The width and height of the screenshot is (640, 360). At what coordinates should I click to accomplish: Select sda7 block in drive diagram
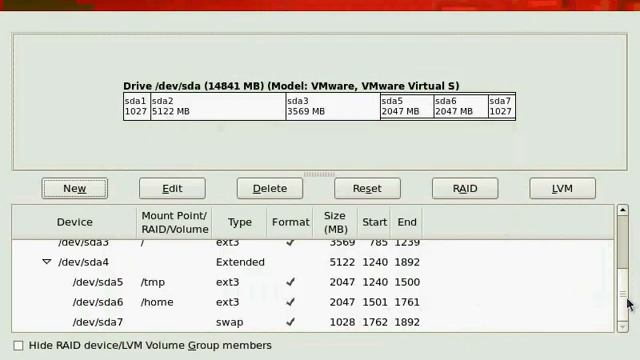[x=502, y=107]
